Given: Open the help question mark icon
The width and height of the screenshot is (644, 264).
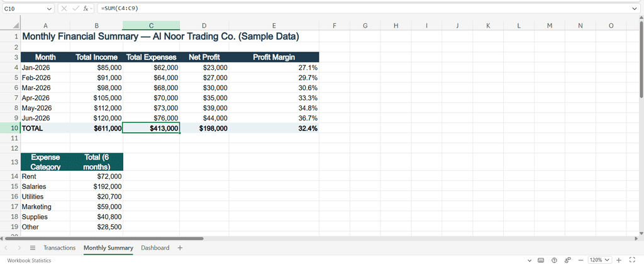Looking at the screenshot, I should (554, 260).
